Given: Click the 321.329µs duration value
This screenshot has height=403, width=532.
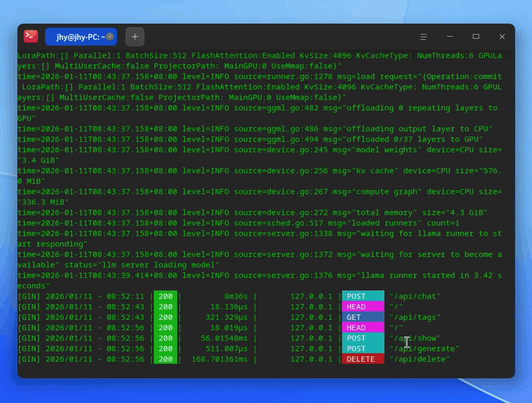Looking at the screenshot, I should pos(226,317).
